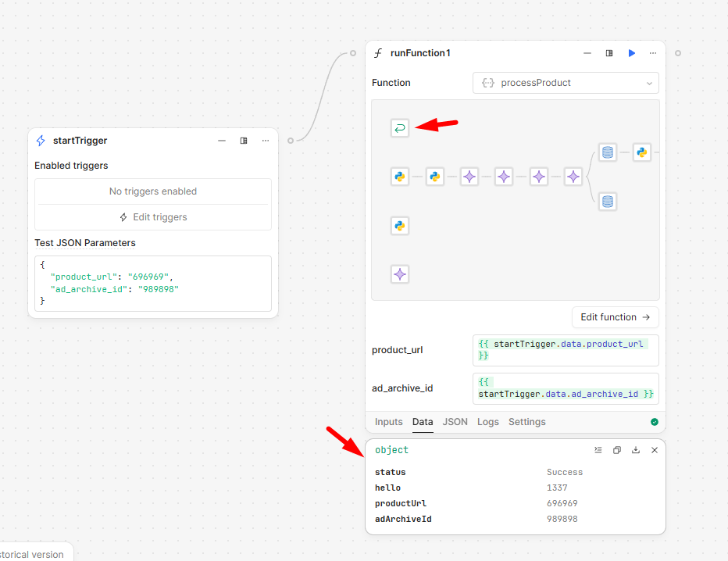Click the ad_archive_id parameter input field
This screenshot has width=728, height=561.
tap(566, 388)
